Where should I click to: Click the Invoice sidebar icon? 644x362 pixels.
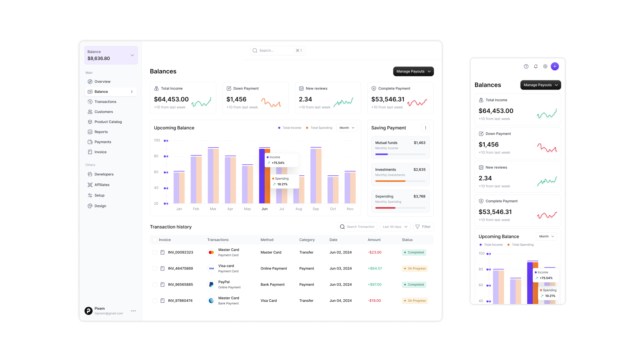90,152
